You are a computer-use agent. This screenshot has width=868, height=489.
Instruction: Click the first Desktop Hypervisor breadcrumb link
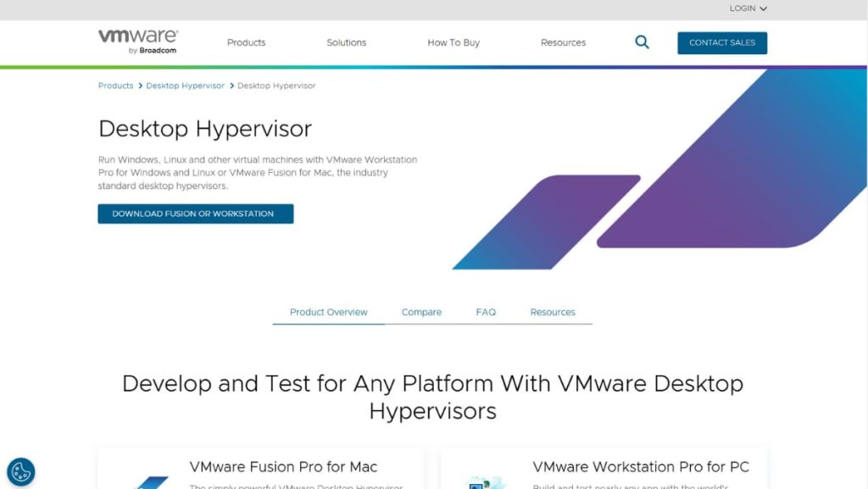185,86
